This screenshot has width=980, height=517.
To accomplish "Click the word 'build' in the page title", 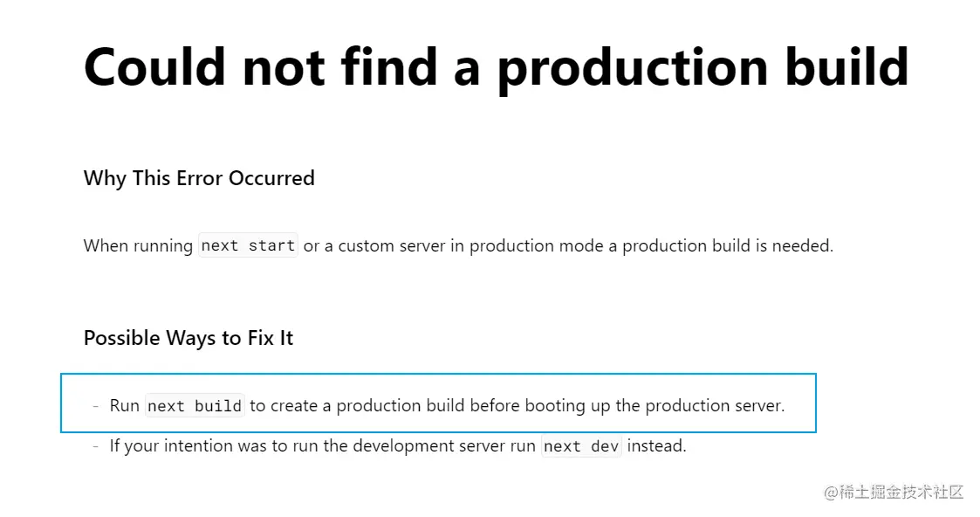I will [846, 66].
